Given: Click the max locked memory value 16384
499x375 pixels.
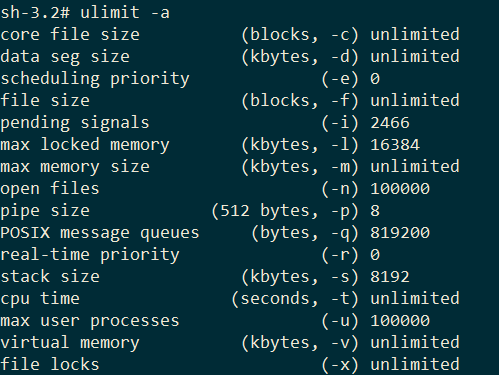Looking at the screenshot, I should click(395, 145).
